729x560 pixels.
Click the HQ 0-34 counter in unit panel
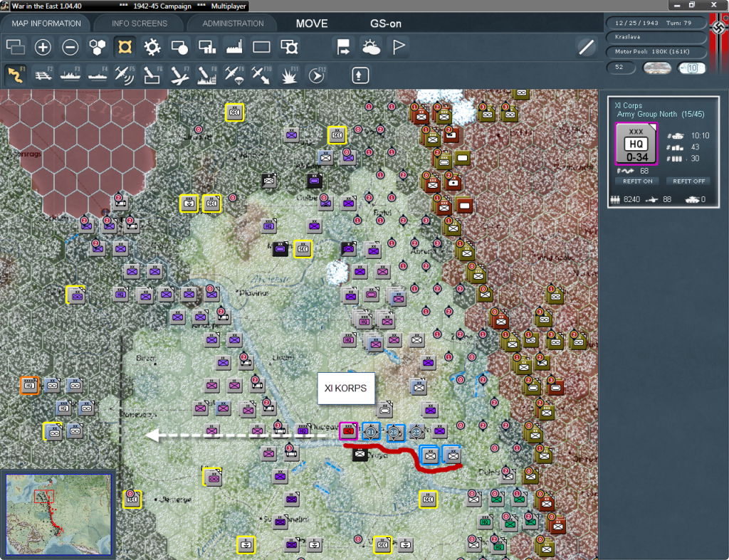point(636,144)
